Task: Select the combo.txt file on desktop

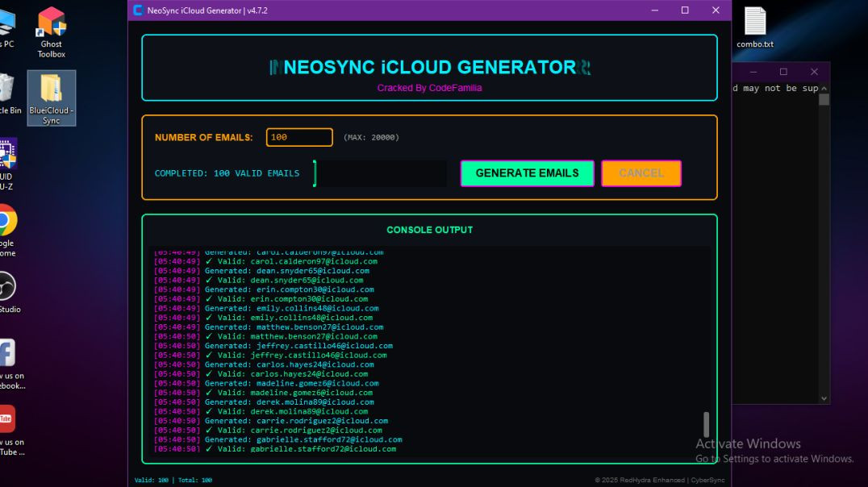Action: pos(754,27)
